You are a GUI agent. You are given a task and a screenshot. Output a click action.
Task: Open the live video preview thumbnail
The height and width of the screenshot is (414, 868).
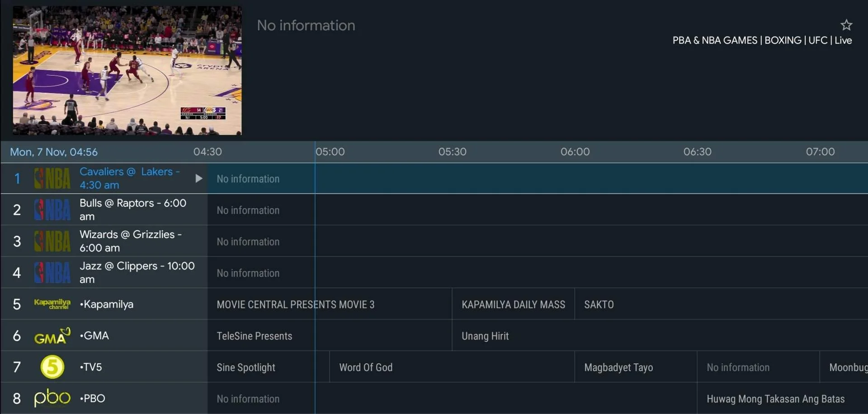pyautogui.click(x=127, y=70)
